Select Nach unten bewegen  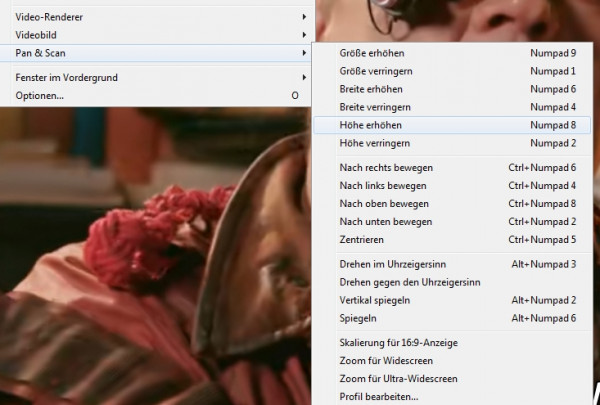tap(452, 221)
